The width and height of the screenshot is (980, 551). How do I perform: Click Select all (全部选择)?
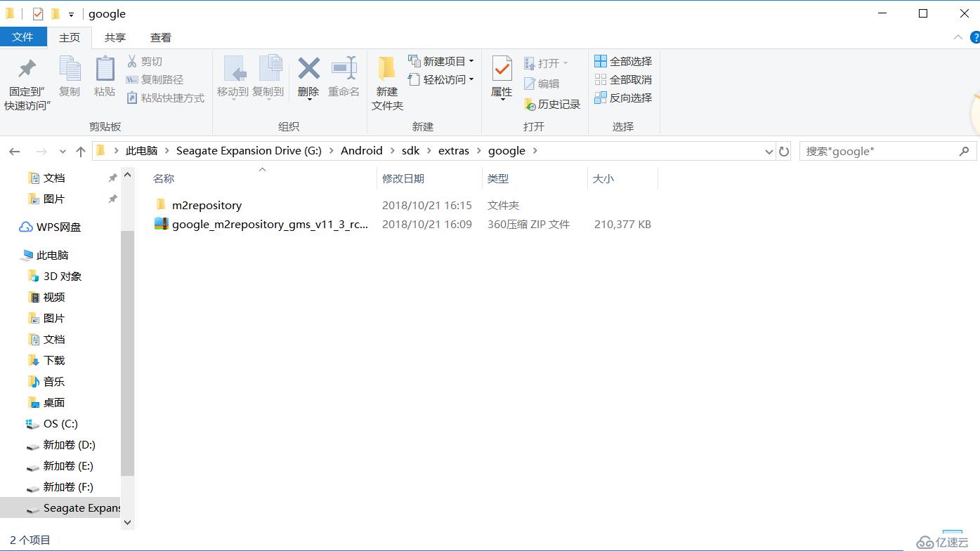coord(623,62)
